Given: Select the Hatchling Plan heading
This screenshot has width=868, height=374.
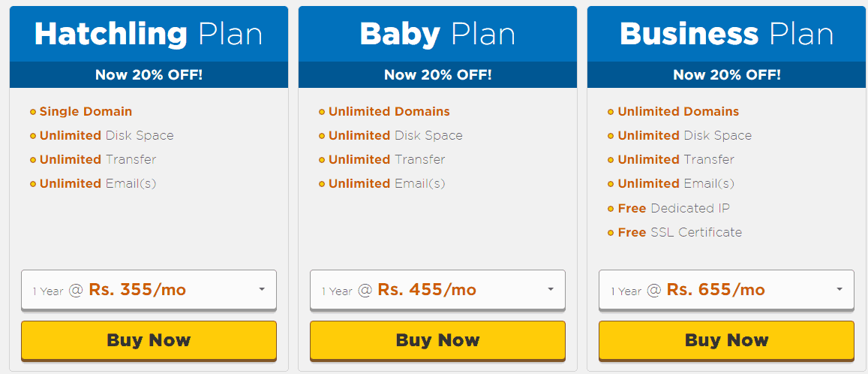Looking at the screenshot, I should tap(149, 35).
